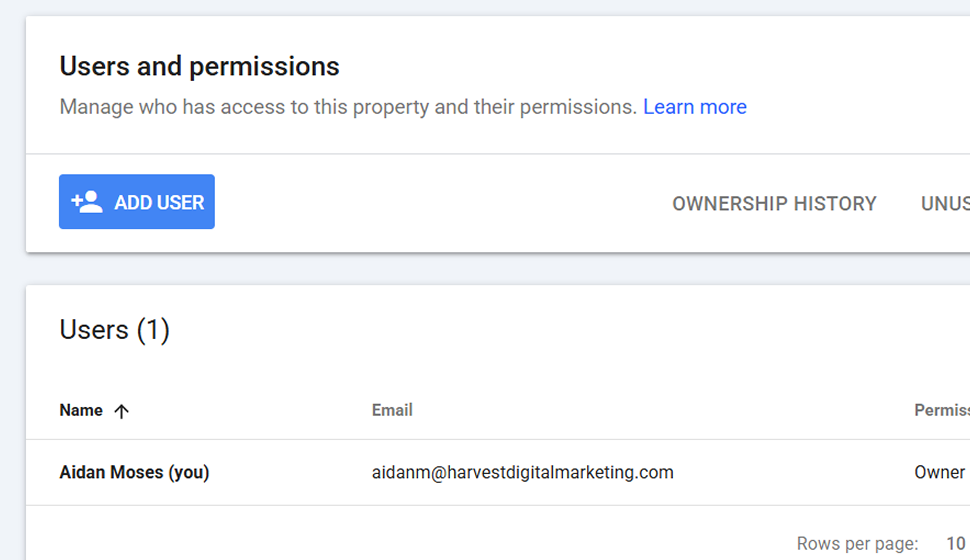Click the ADD USER button label
970x560 pixels.
(159, 202)
